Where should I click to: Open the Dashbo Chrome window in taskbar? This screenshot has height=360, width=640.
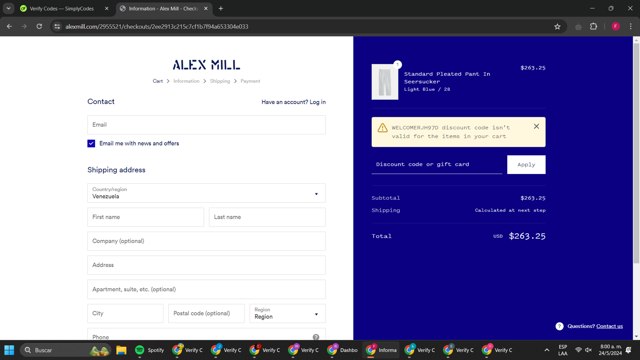342,350
